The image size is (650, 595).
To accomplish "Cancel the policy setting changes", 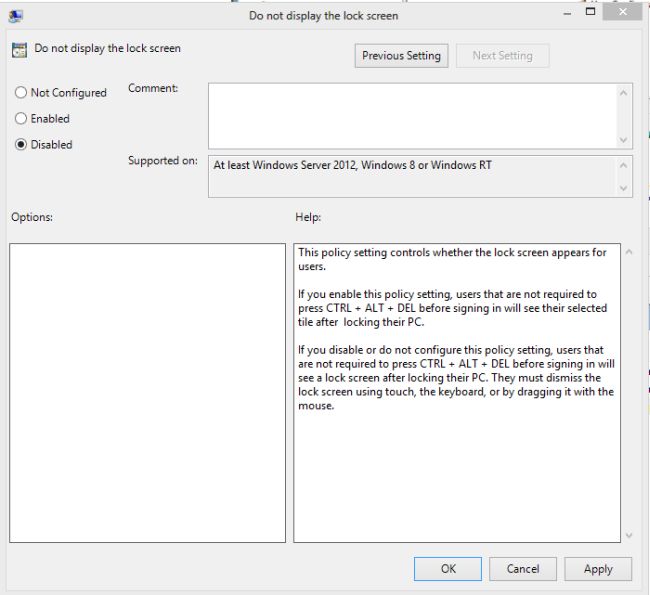I will (523, 569).
